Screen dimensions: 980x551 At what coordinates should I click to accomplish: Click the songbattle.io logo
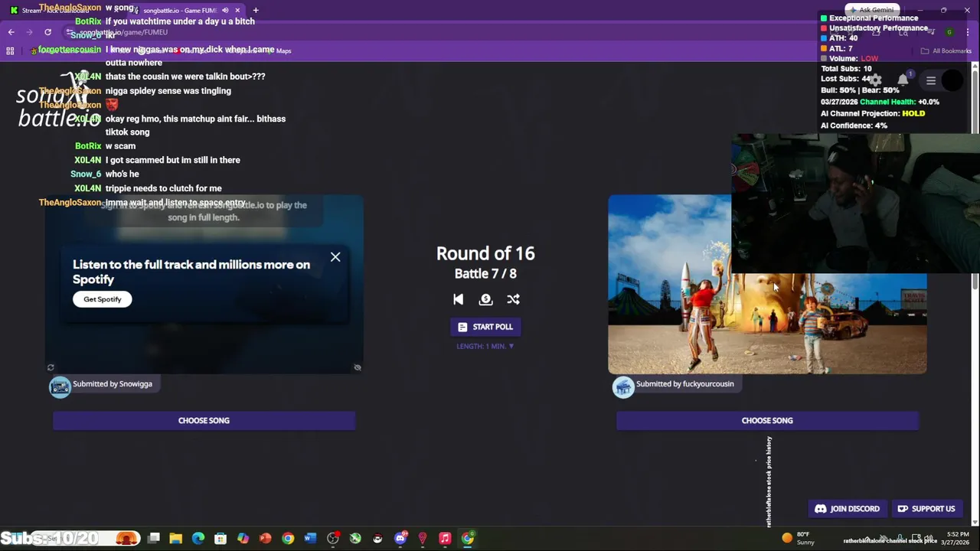(59, 99)
